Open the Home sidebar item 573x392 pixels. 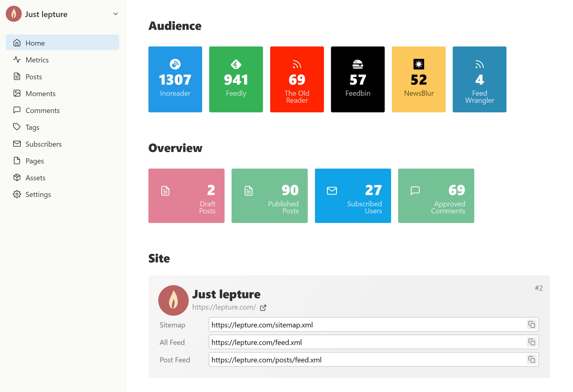62,43
